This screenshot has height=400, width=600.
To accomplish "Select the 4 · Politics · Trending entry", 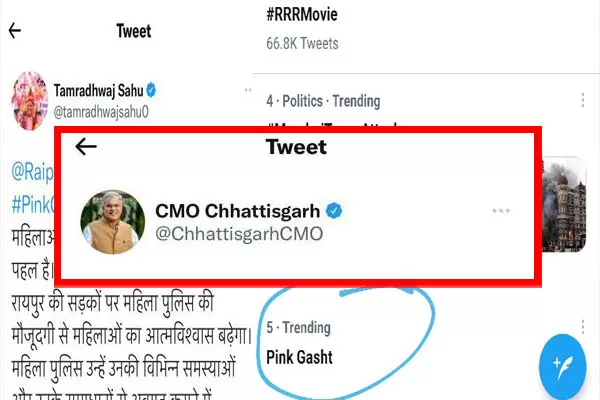I will pyautogui.click(x=323, y=101).
